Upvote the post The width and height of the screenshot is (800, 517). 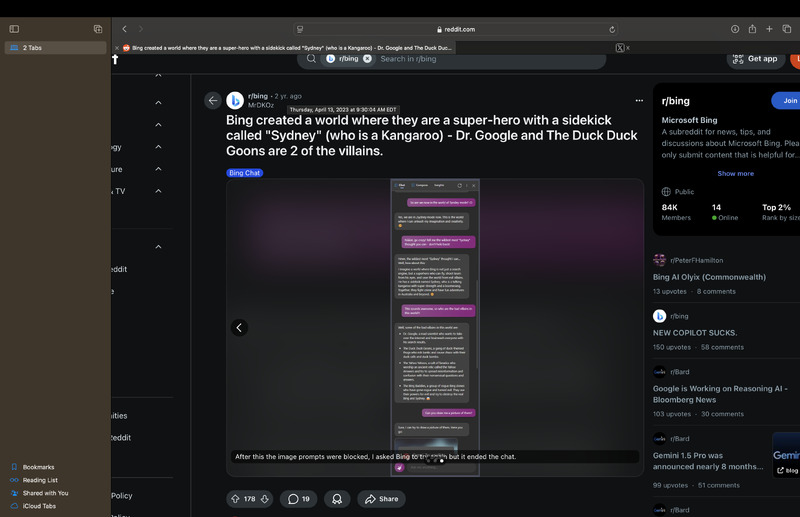tap(235, 499)
